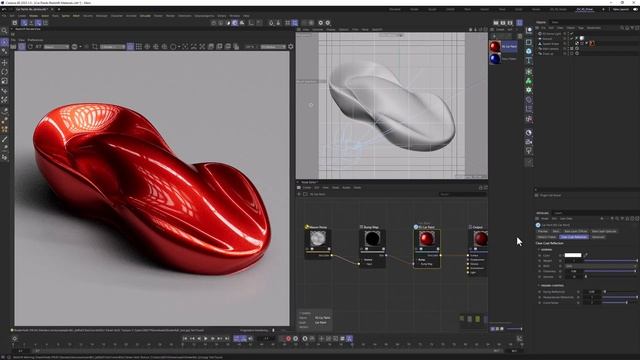This screenshot has width=640, height=360.
Task: Click the knife tool icon in left palette
Action: click(x=4, y=140)
